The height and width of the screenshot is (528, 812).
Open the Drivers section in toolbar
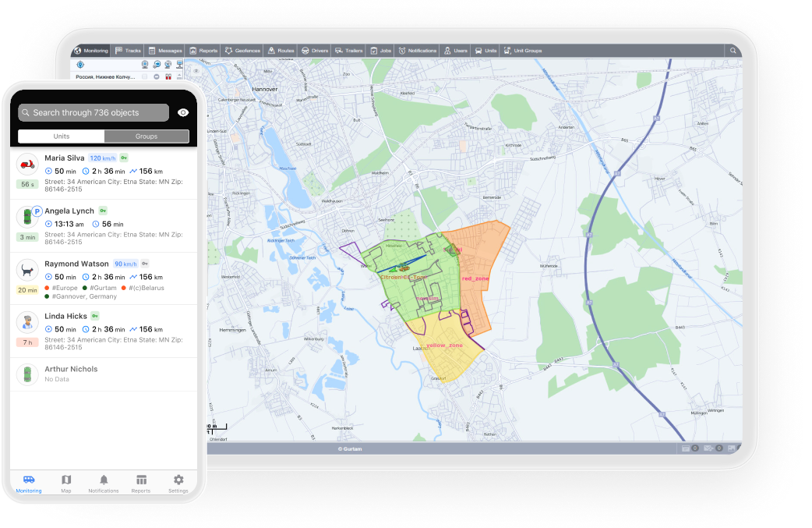[x=315, y=51]
